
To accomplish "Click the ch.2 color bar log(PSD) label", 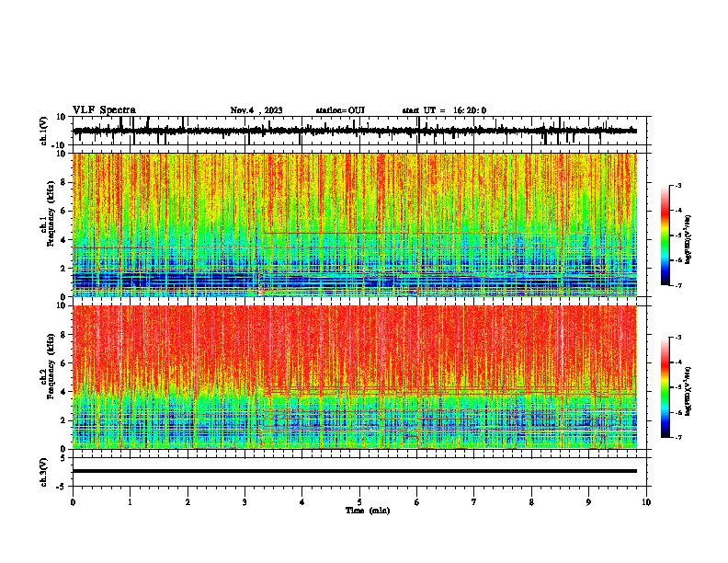I will [688, 391].
